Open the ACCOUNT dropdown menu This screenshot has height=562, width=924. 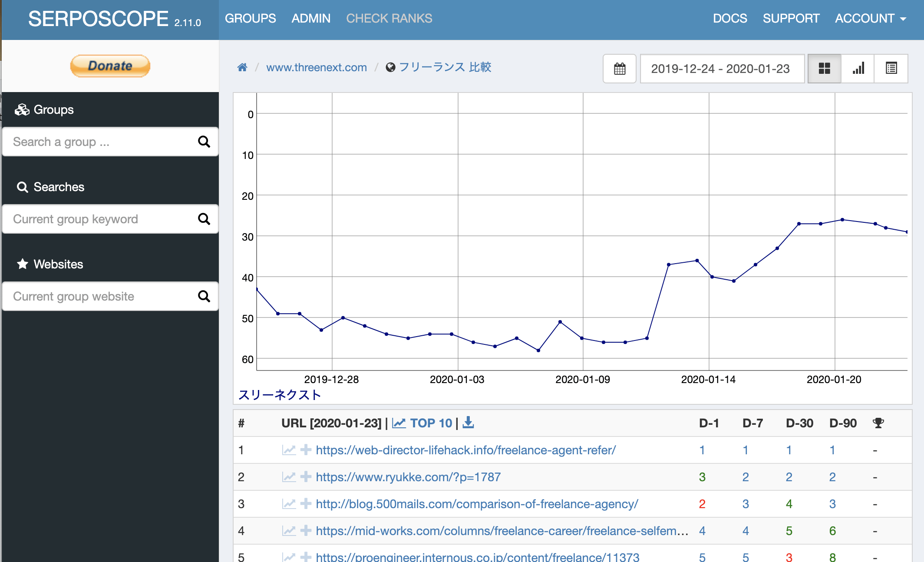pos(870,18)
